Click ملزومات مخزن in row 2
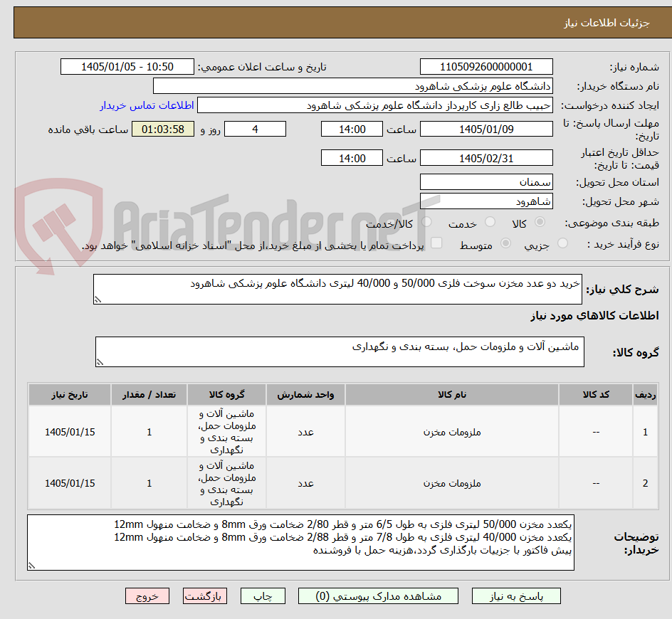 pos(452,483)
